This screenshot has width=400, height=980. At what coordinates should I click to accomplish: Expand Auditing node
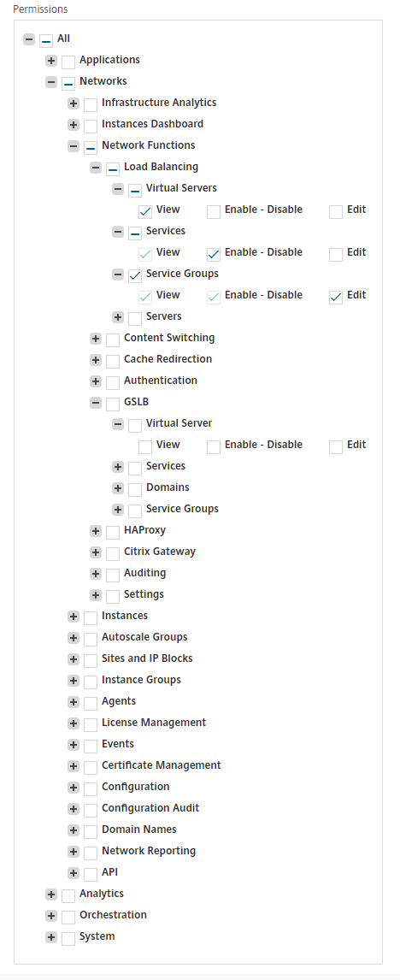coord(96,574)
